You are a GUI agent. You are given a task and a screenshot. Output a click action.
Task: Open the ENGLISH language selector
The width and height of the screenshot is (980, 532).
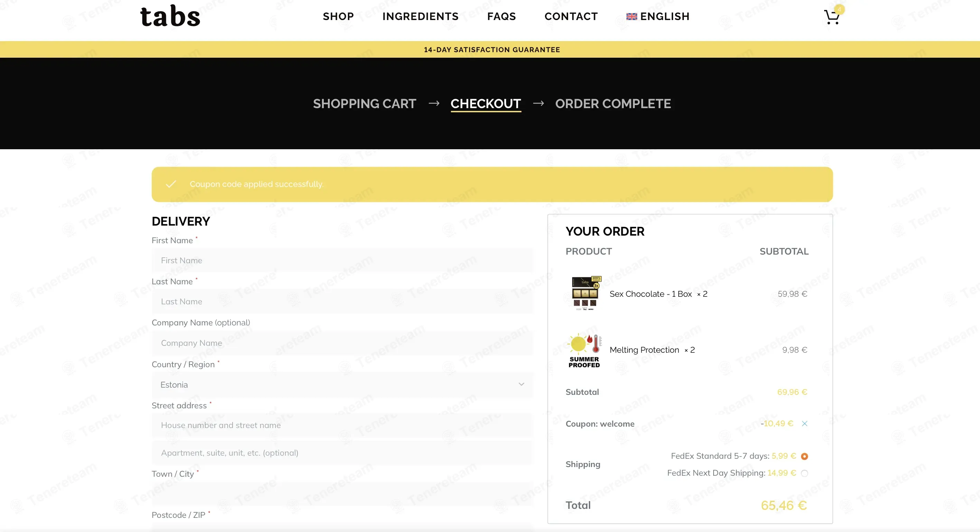click(x=658, y=16)
